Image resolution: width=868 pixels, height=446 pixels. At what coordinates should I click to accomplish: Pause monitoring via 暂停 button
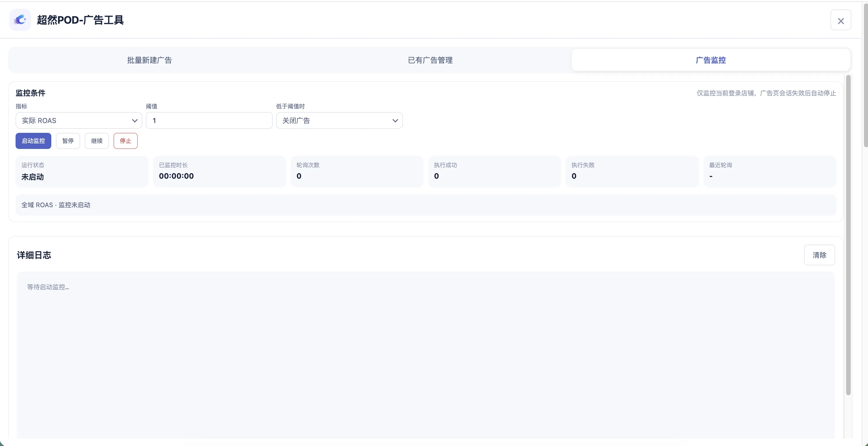[x=68, y=141]
